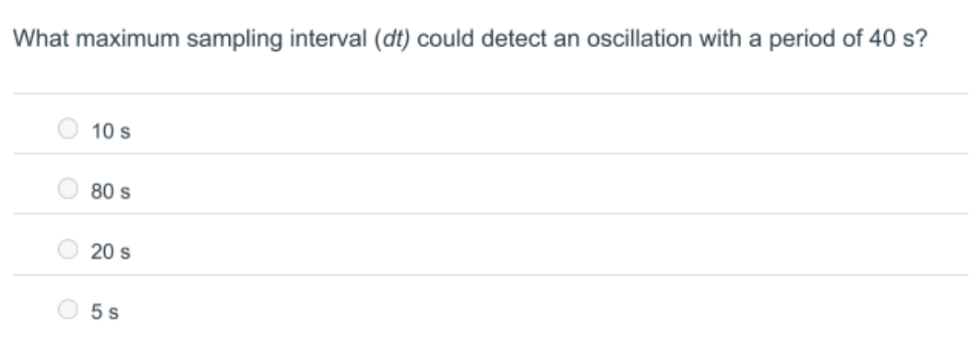Click the word 'sampling' in the question
Viewport: 980px width, 349px height.
tap(234, 39)
